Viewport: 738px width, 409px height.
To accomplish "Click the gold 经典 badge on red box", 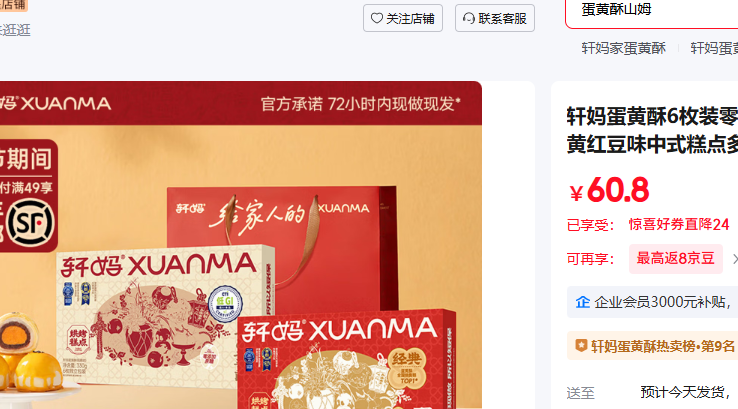I will (x=407, y=367).
